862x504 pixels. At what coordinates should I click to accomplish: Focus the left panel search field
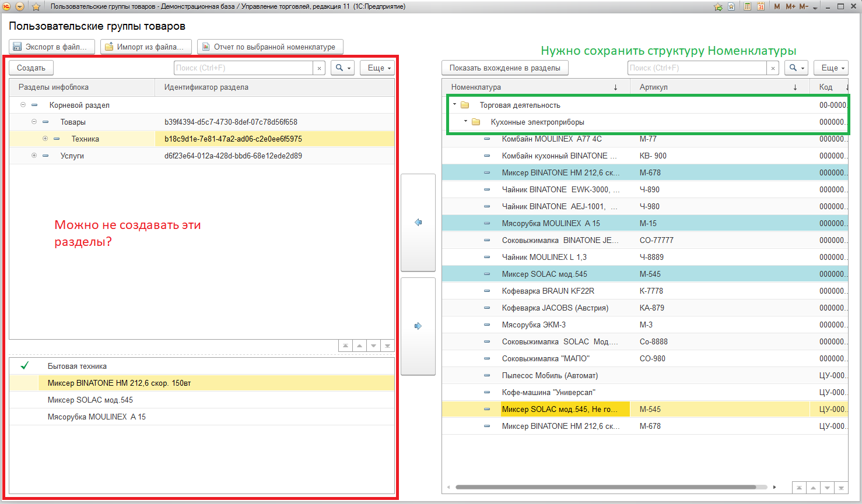(243, 68)
